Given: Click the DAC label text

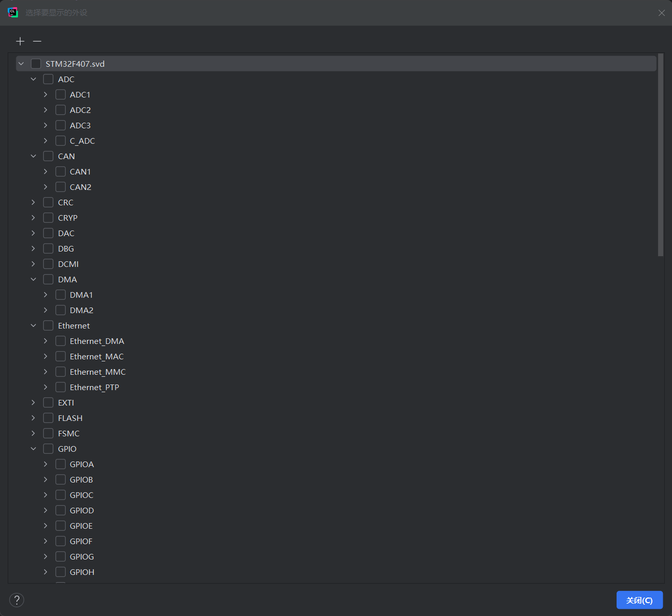Looking at the screenshot, I should pyautogui.click(x=66, y=233).
